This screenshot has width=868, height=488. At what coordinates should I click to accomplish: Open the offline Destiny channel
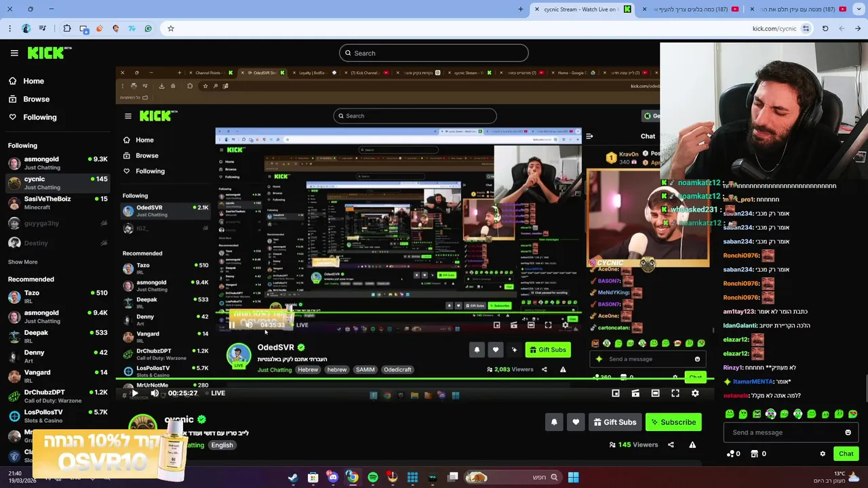(58, 243)
